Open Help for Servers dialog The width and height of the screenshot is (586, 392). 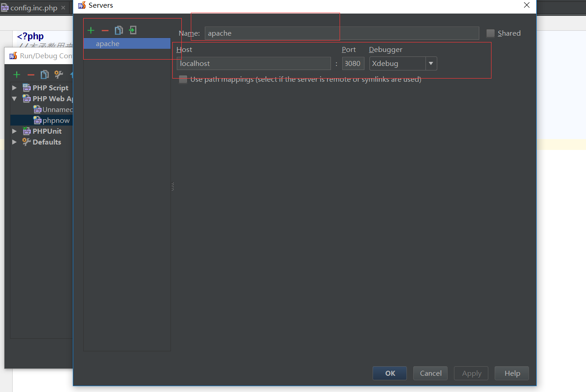512,373
